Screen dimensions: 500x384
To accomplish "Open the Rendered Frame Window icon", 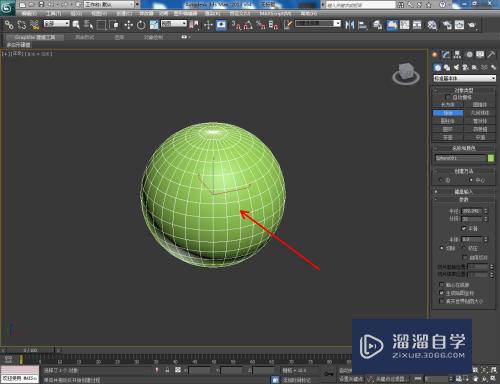I will [x=459, y=25].
